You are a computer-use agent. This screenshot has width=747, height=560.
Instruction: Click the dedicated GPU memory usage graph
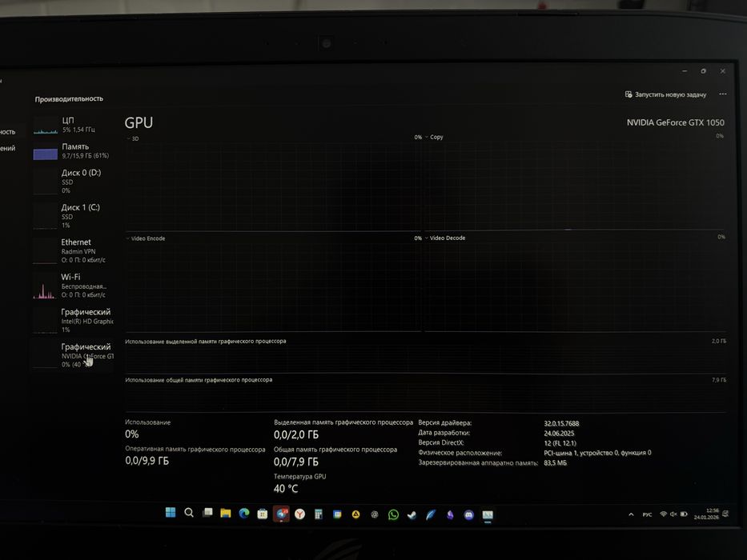click(426, 358)
